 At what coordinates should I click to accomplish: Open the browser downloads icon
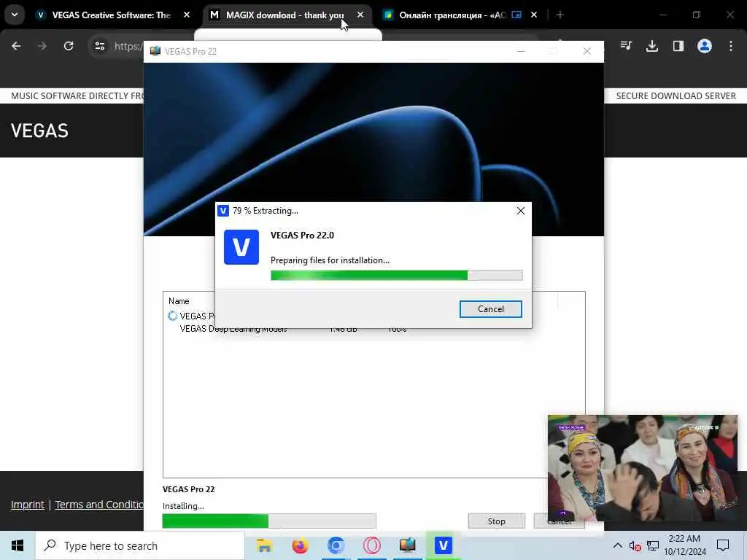pyautogui.click(x=652, y=46)
